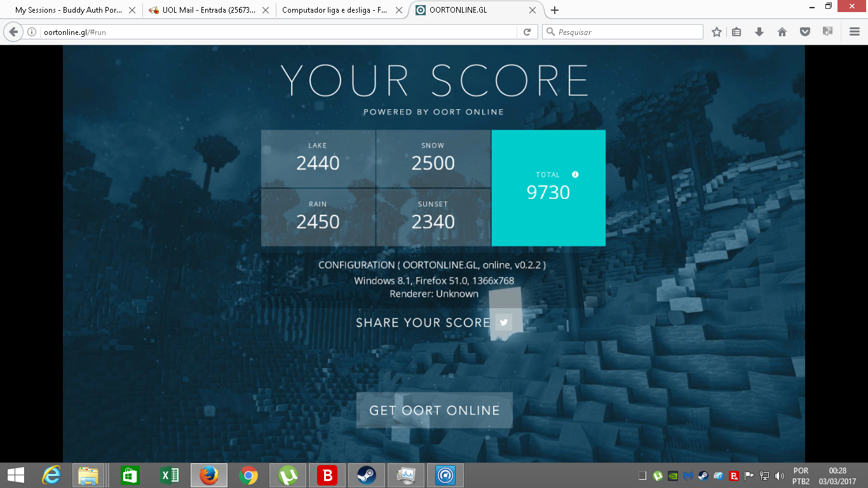Image resolution: width=868 pixels, height=488 pixels.
Task: Click the uTorrent icon in system tray
Action: coord(658,475)
